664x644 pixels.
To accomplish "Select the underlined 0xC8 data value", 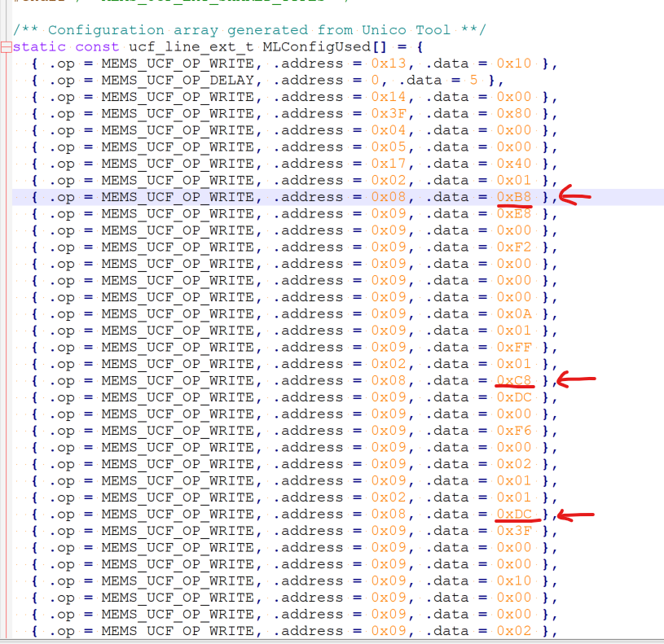I will tap(514, 380).
